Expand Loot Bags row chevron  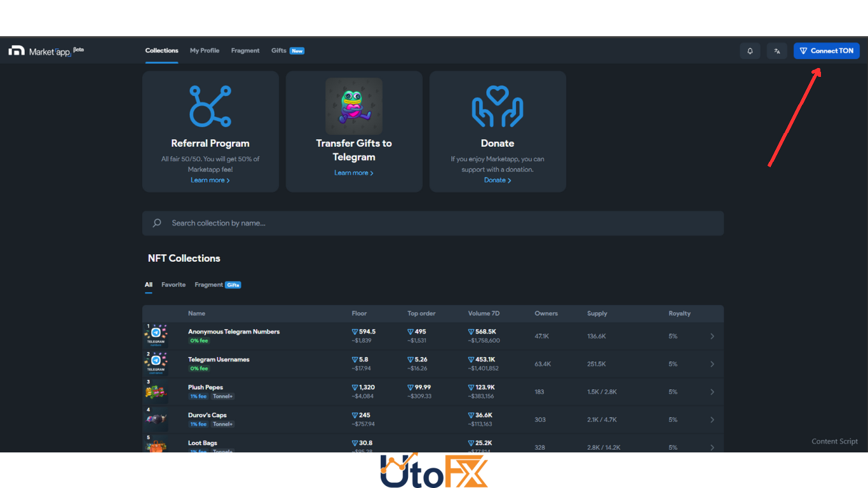[x=712, y=447]
